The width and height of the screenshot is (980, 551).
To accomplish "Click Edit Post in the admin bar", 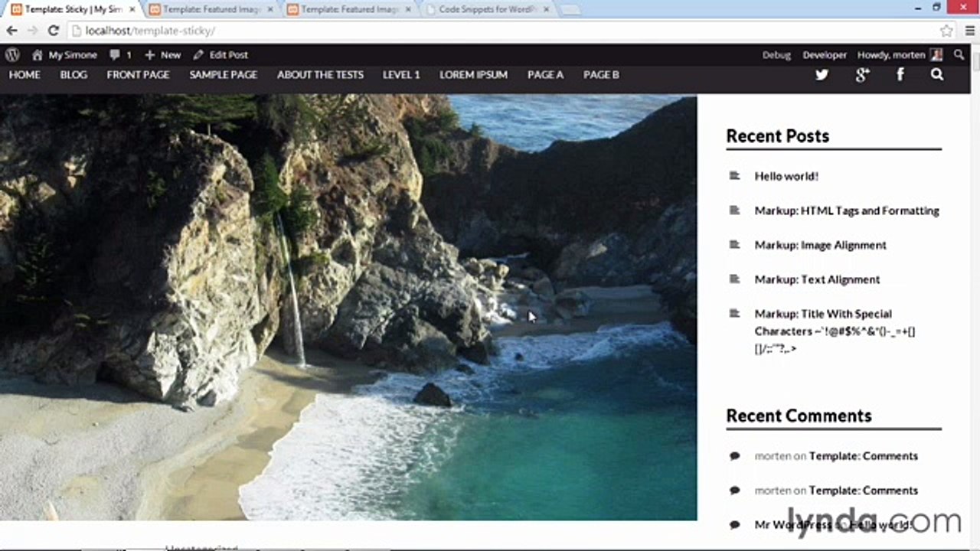I will point(220,55).
